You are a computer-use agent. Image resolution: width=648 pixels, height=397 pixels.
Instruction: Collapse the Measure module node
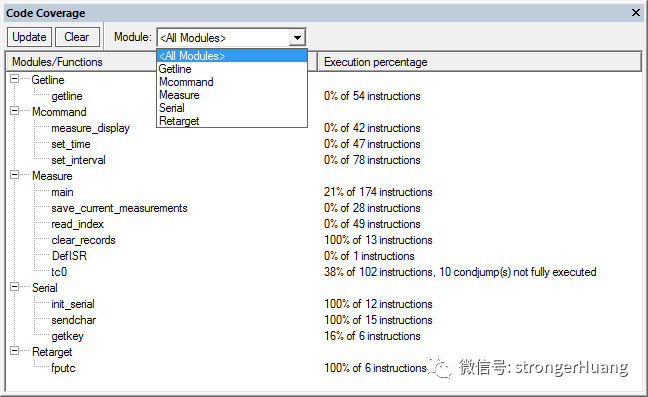point(14,175)
